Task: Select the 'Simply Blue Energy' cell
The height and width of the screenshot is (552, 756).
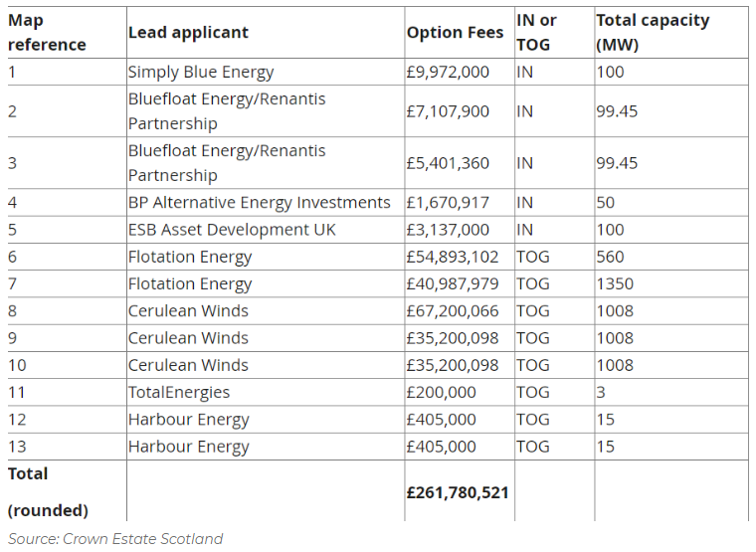Action: 201,72
